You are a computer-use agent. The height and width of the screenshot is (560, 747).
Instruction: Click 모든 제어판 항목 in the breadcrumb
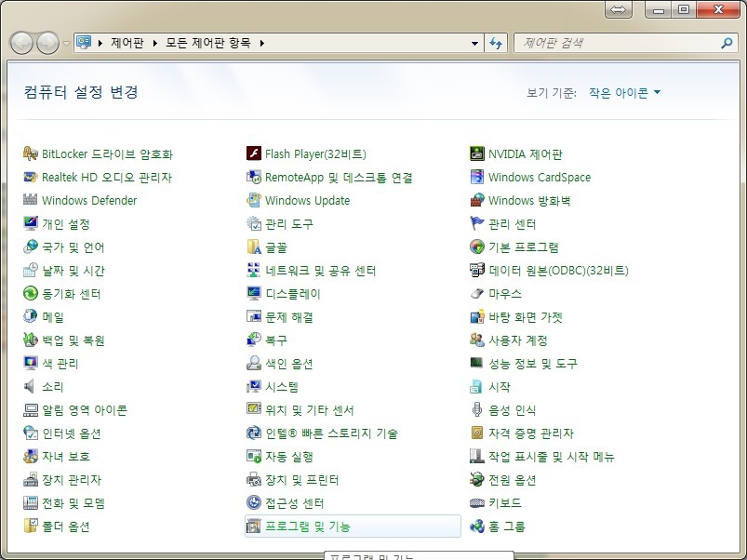coord(208,43)
